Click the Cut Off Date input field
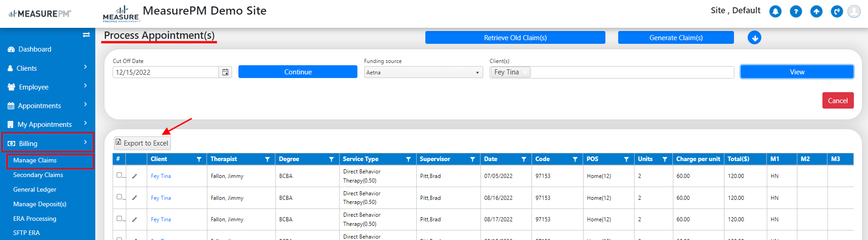The width and height of the screenshot is (868, 240). (166, 72)
